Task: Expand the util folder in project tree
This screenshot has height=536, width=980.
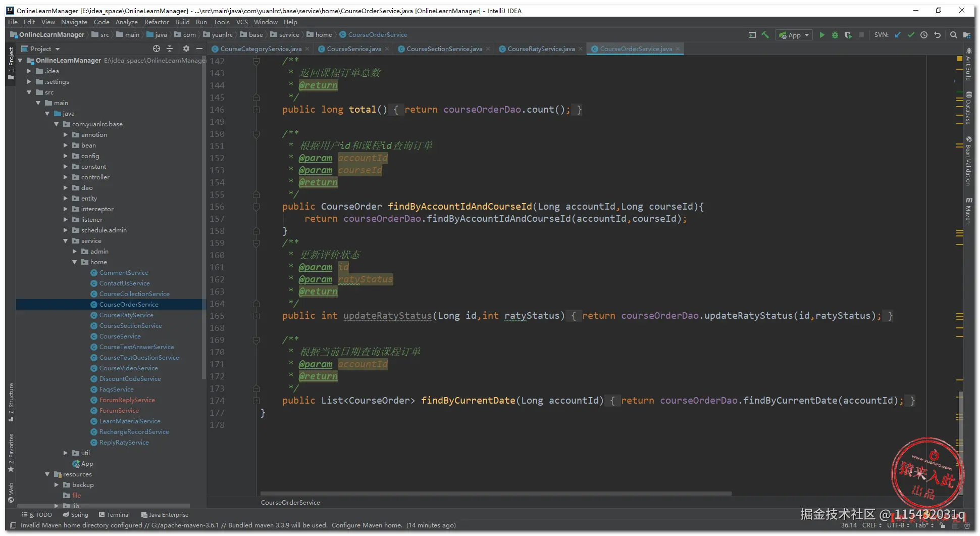Action: pos(66,453)
